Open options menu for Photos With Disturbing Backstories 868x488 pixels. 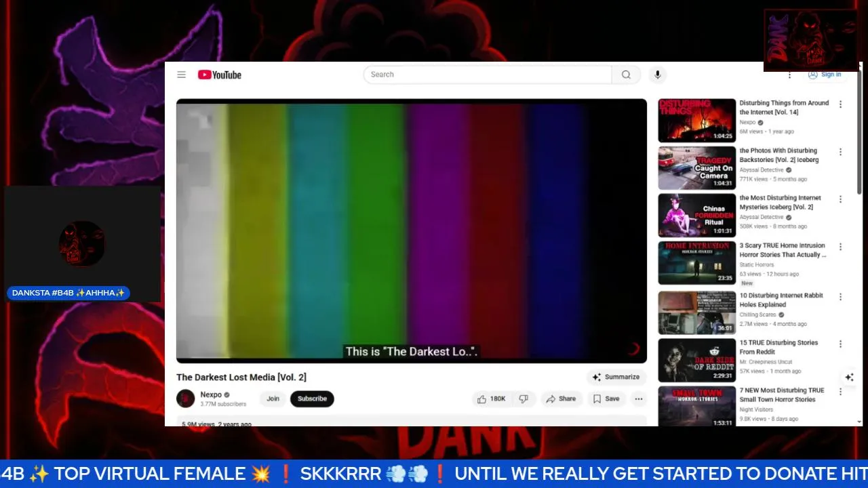click(x=840, y=152)
